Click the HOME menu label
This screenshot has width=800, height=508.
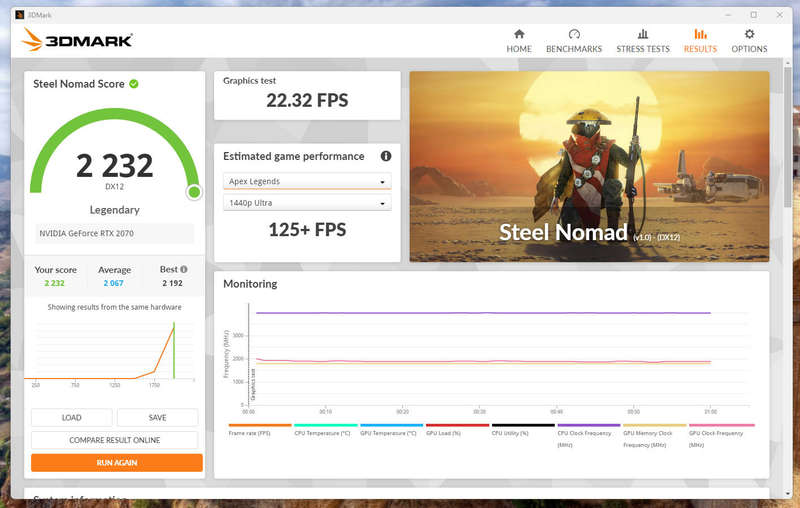(519, 49)
